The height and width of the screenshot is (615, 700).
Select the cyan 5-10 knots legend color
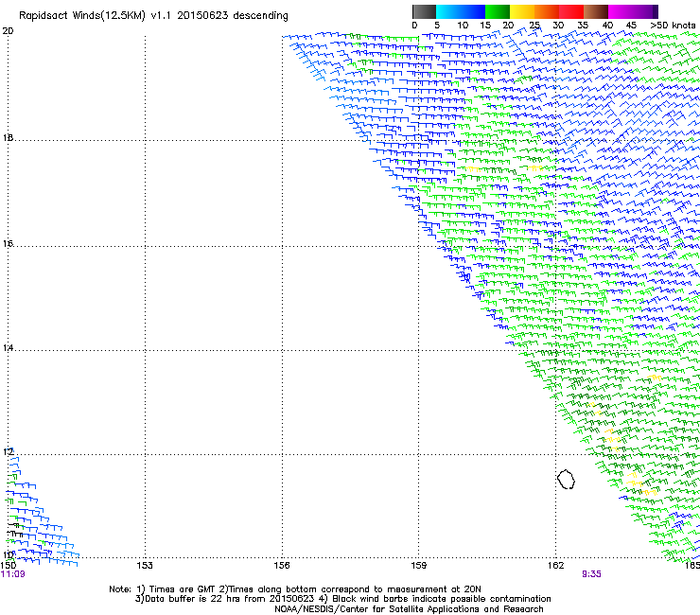click(x=448, y=11)
